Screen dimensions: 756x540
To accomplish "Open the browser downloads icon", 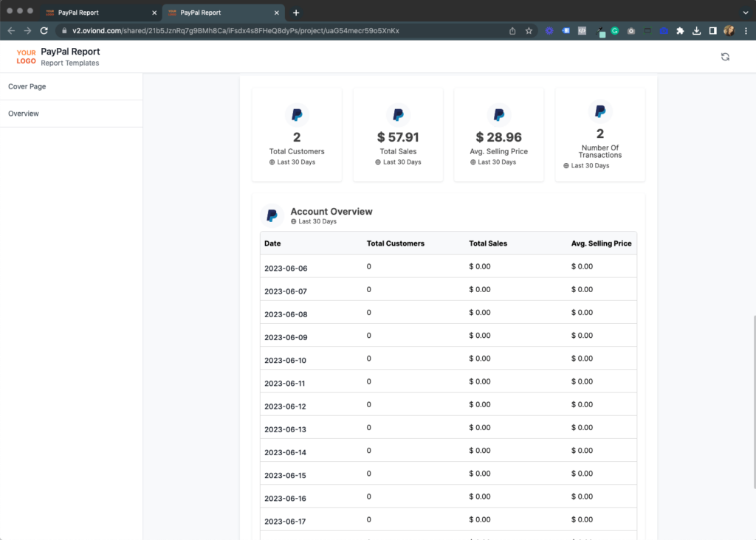I will point(697,31).
